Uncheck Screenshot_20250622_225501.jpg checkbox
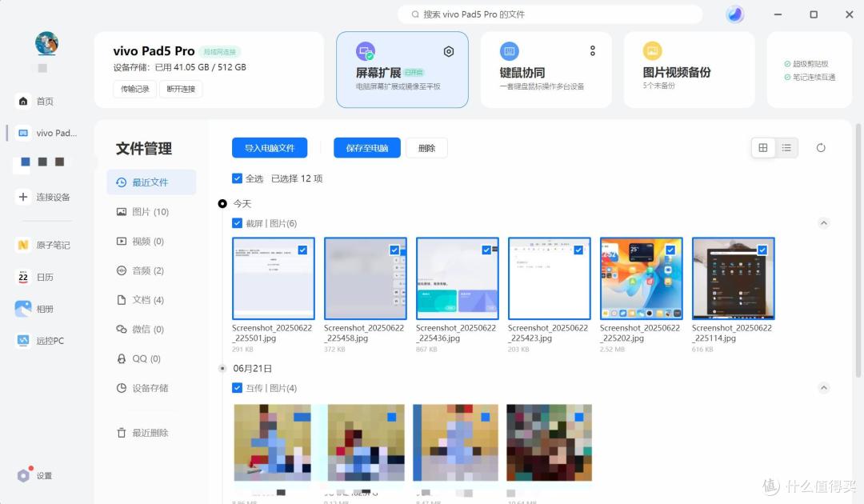The height and width of the screenshot is (504, 864). [x=302, y=250]
